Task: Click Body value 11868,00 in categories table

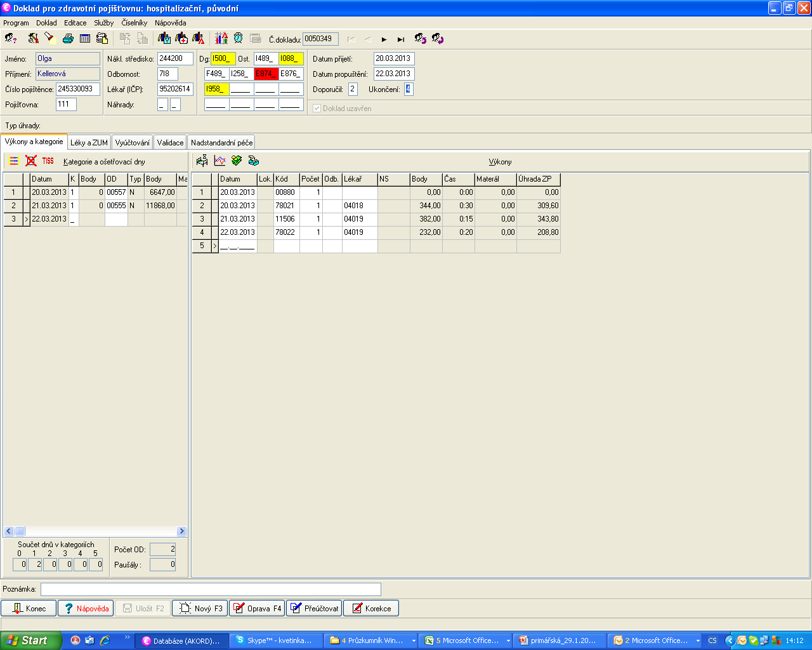Action: pos(160,206)
